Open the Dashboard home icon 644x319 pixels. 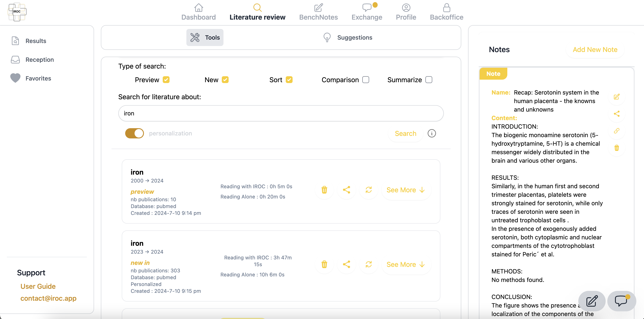tap(199, 7)
